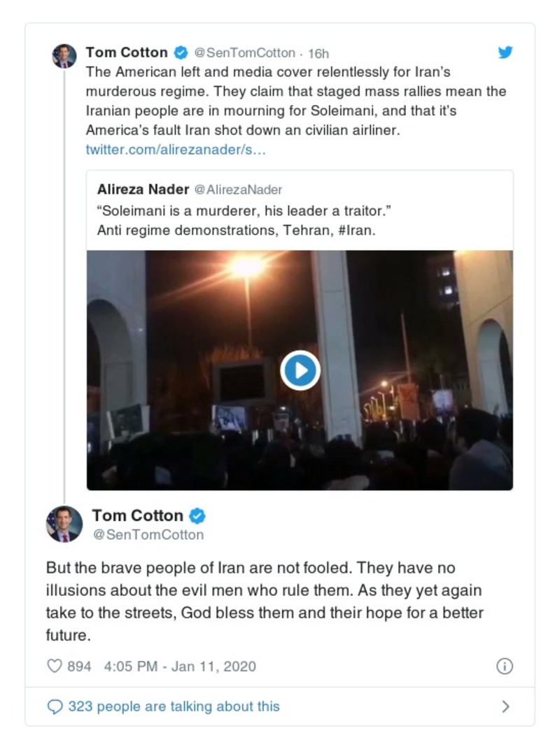Open Tom Cotton's large profile avatar
Viewport: 560px width, 752px height.
64,524
